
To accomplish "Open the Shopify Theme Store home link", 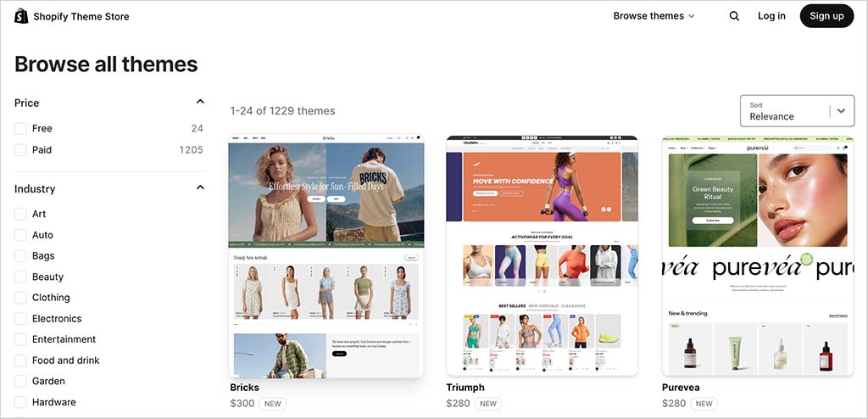I will pos(72,16).
